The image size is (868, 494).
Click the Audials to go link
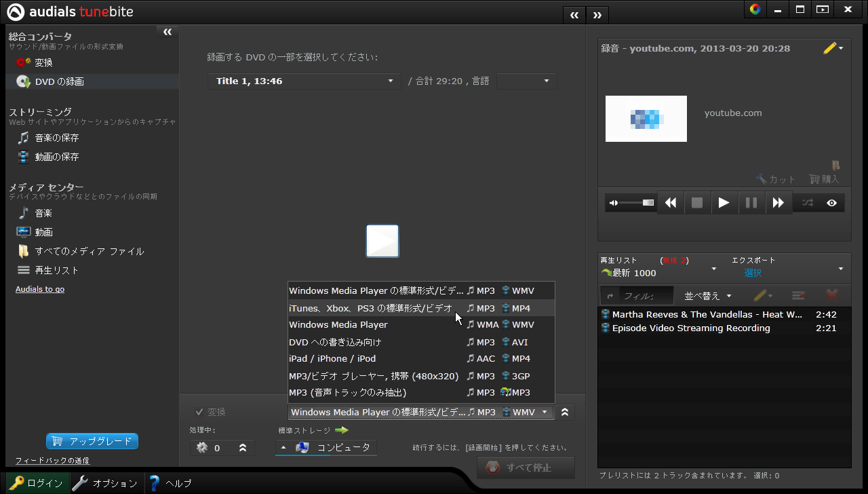tap(40, 289)
